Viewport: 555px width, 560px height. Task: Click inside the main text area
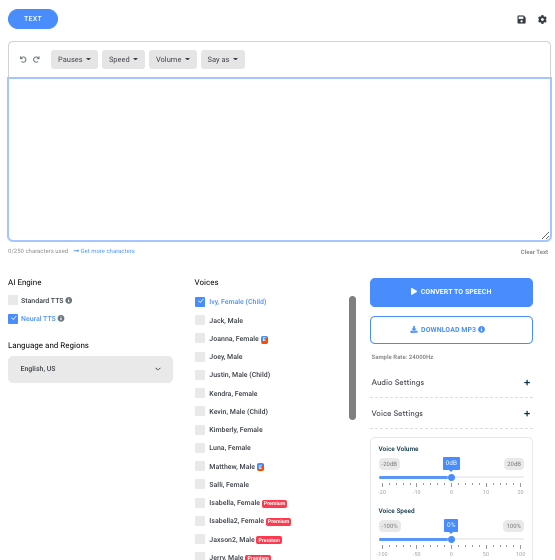(x=279, y=159)
